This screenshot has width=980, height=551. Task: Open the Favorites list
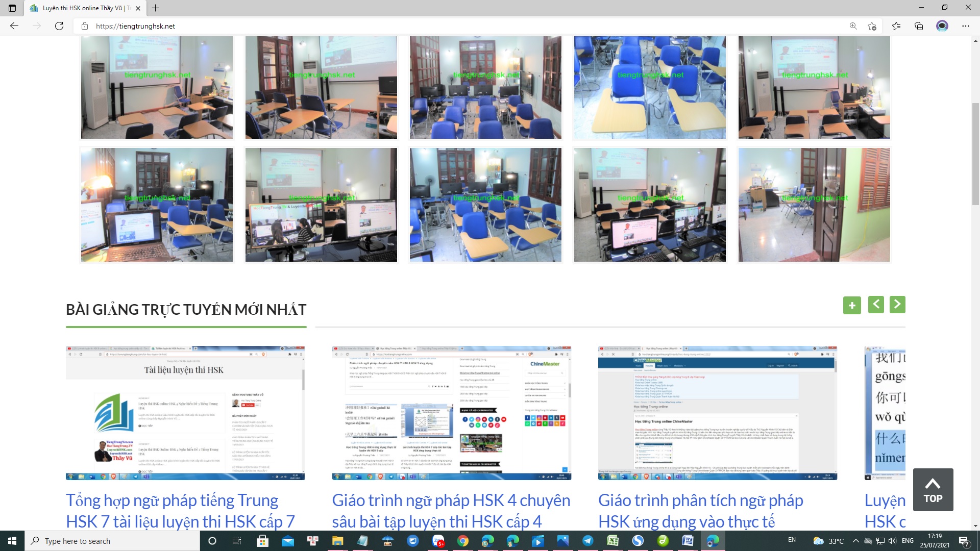[x=896, y=26]
